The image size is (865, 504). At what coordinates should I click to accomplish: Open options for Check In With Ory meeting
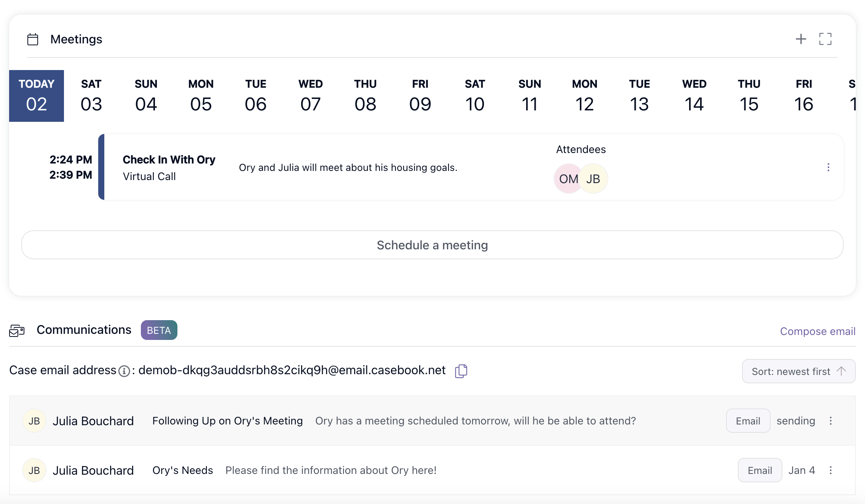[x=828, y=167]
